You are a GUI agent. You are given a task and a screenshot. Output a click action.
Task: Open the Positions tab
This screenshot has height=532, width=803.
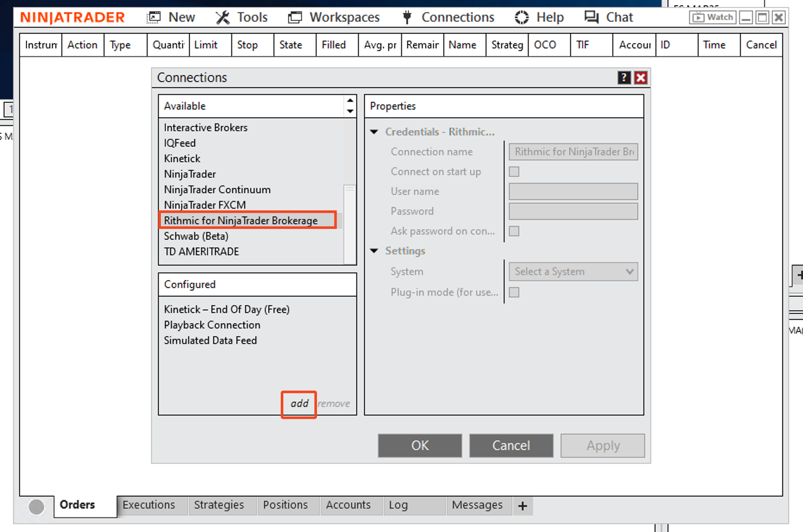(x=285, y=505)
